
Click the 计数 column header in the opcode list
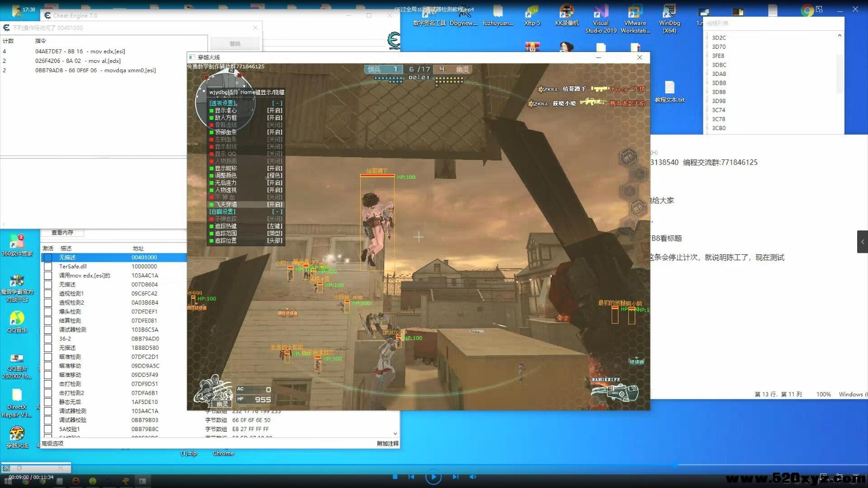click(8, 41)
